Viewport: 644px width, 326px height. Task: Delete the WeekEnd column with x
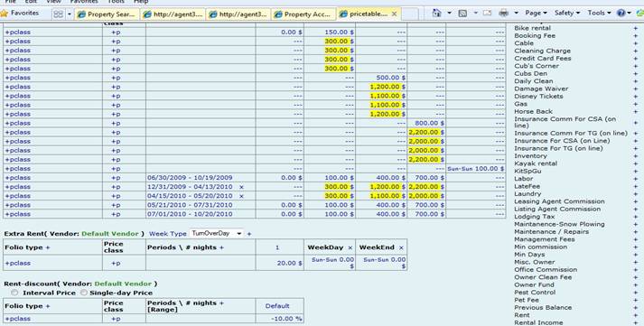[401, 247]
